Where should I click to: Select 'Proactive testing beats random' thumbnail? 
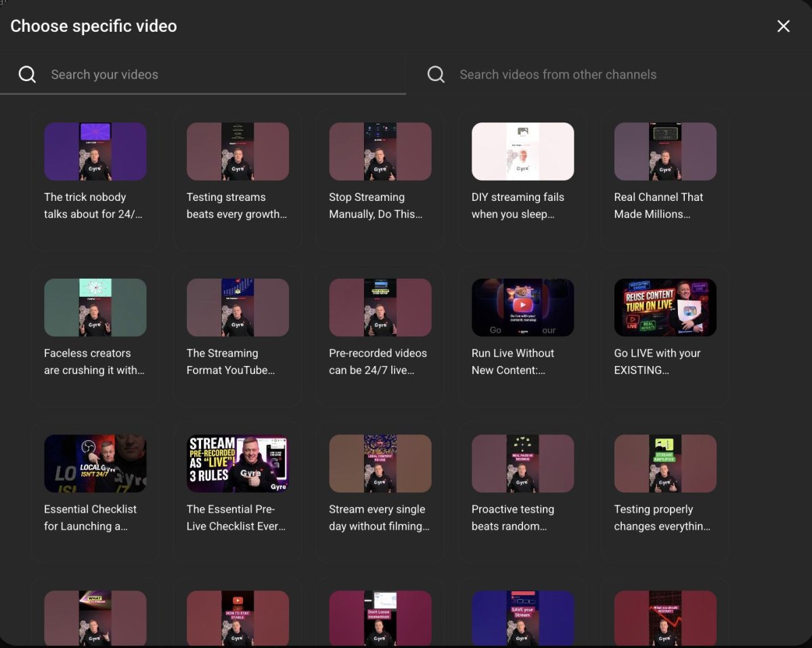click(523, 463)
